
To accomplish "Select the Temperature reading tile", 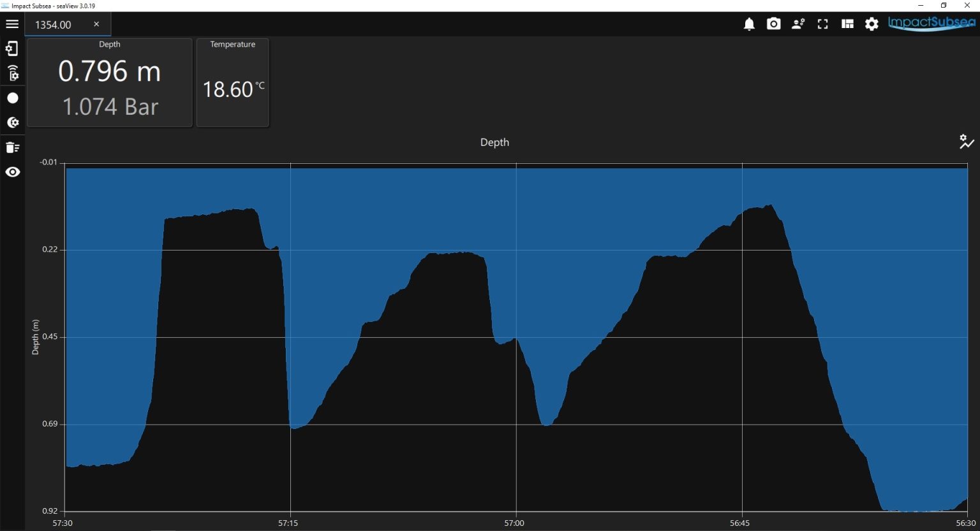I will pyautogui.click(x=233, y=82).
